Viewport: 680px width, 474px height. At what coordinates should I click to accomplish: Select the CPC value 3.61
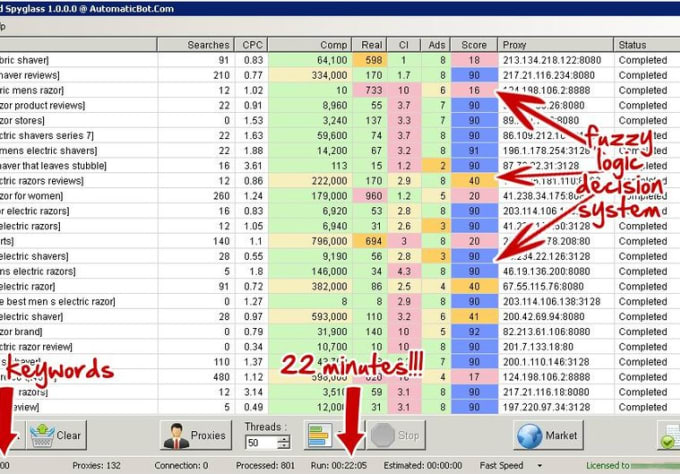253,166
